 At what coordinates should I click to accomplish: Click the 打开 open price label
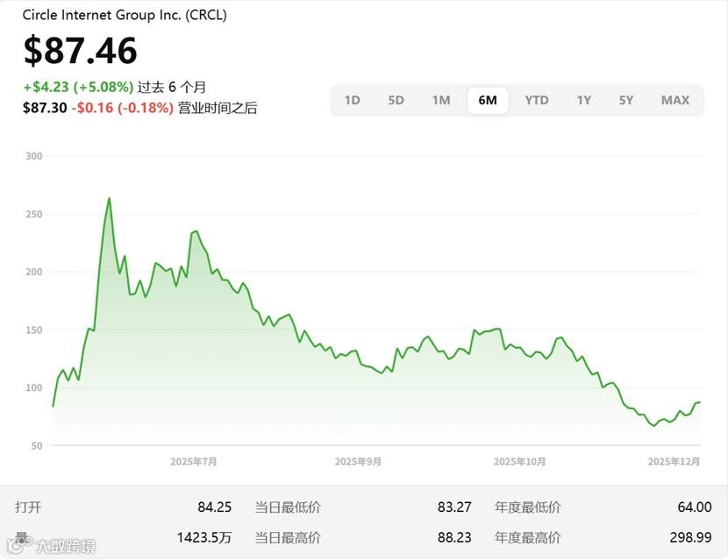click(28, 507)
